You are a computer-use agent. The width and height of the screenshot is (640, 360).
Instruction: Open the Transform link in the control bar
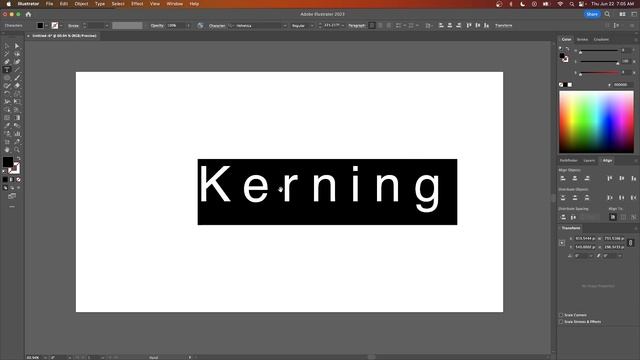click(x=503, y=25)
